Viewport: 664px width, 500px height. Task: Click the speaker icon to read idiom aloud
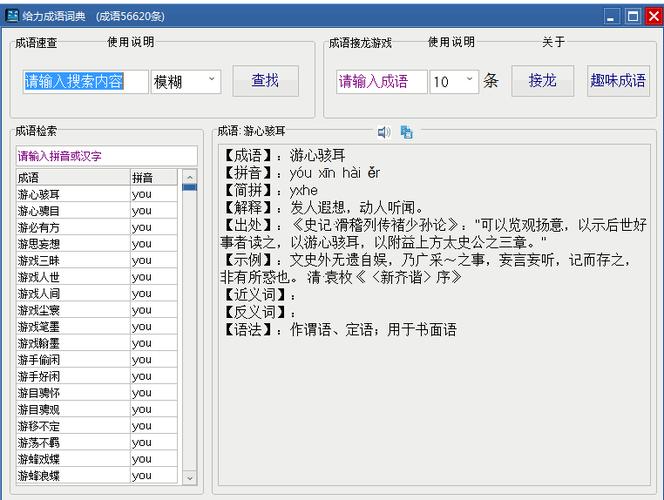point(383,132)
